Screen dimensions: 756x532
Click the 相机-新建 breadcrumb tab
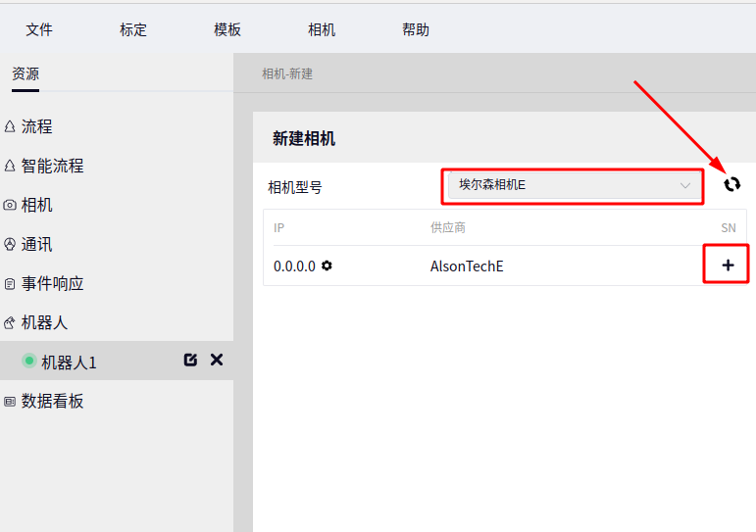[x=287, y=73]
